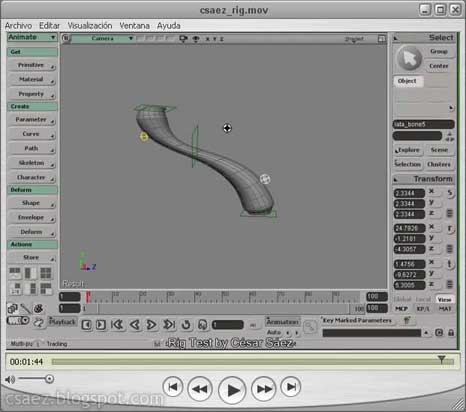Open the Editar menu
Viewport: 466px width, 412px height.
49,26
